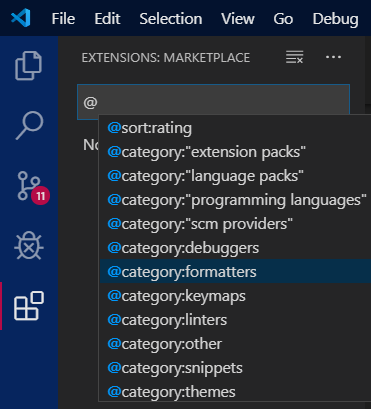Screen dimensions: 371x409
Task: Open the Explorer view in activity bar
Action: [29, 66]
